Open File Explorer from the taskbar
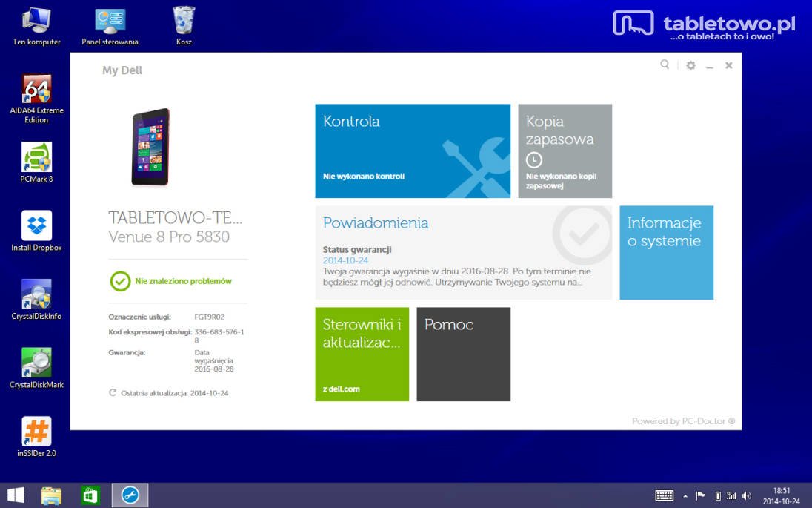Image resolution: width=812 pixels, height=508 pixels. [51, 495]
